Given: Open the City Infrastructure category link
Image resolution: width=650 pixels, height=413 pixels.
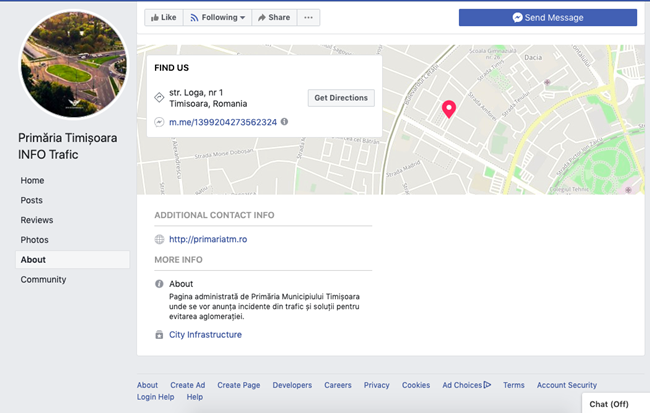Looking at the screenshot, I should [x=205, y=335].
